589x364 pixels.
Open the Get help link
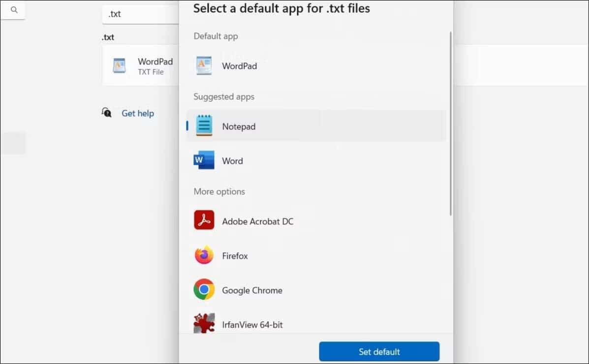click(x=137, y=113)
